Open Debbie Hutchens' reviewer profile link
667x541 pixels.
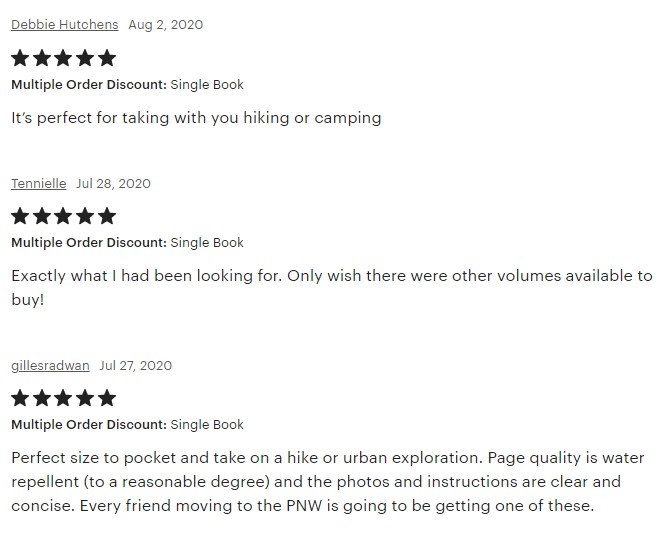(64, 24)
